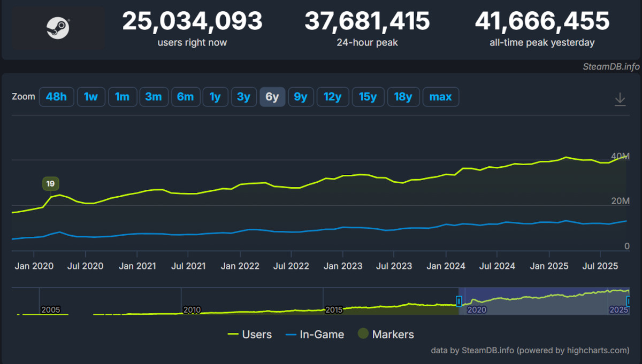Zoom the chart to 1y
Image resolution: width=642 pixels, height=364 pixels.
tap(215, 97)
